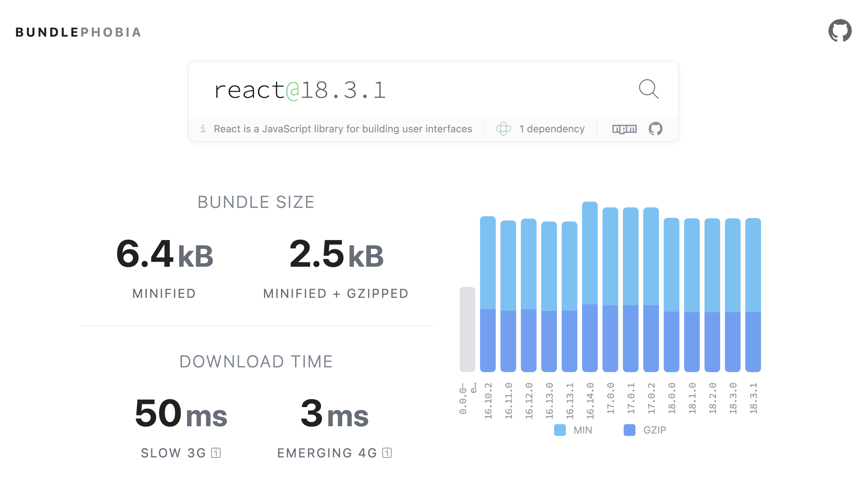Click the BUNDLE SIZE heading

[x=256, y=202]
